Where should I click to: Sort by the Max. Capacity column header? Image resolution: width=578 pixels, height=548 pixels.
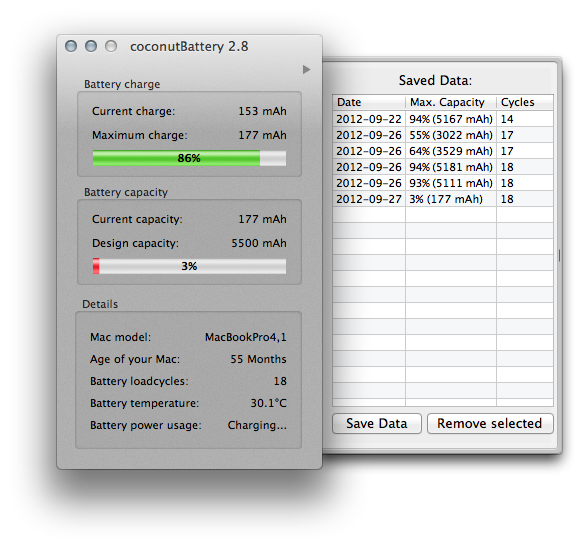tap(451, 102)
